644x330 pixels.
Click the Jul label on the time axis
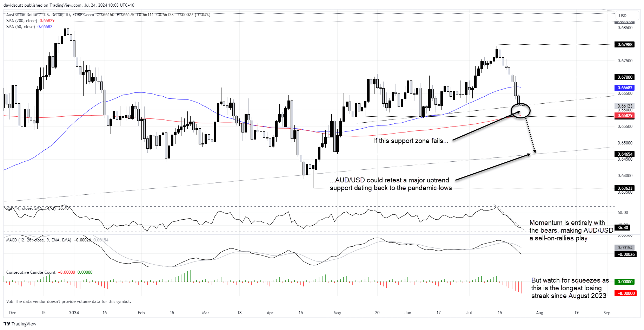pos(469,313)
